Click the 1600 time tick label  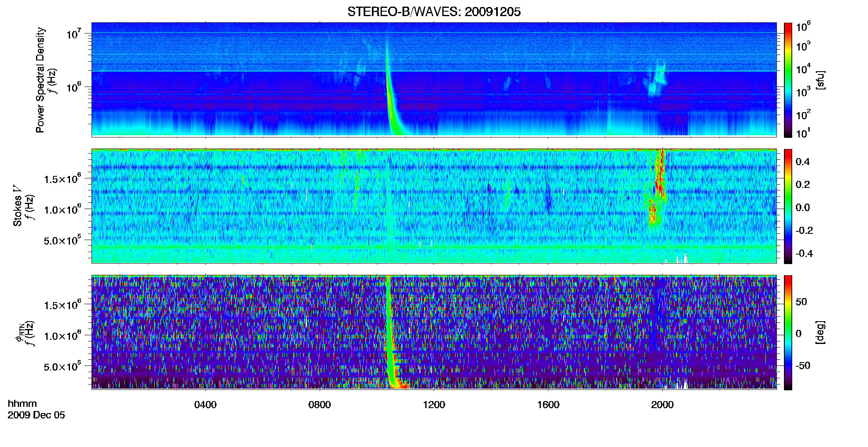[x=548, y=405]
